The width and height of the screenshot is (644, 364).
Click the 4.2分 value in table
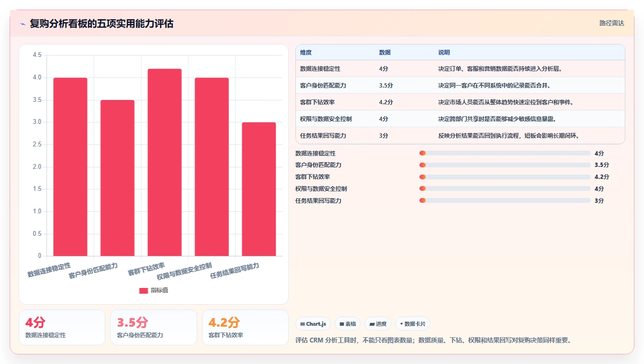[386, 102]
